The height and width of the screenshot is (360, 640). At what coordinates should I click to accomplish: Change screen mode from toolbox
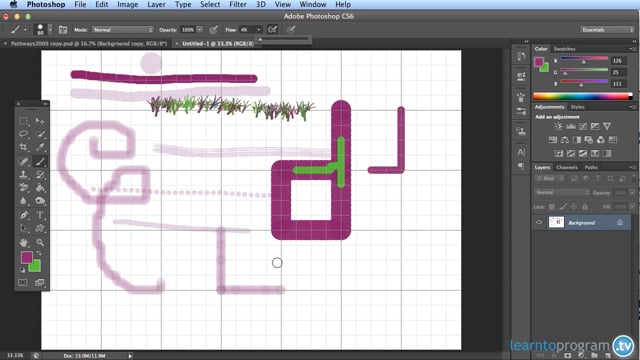(x=40, y=282)
